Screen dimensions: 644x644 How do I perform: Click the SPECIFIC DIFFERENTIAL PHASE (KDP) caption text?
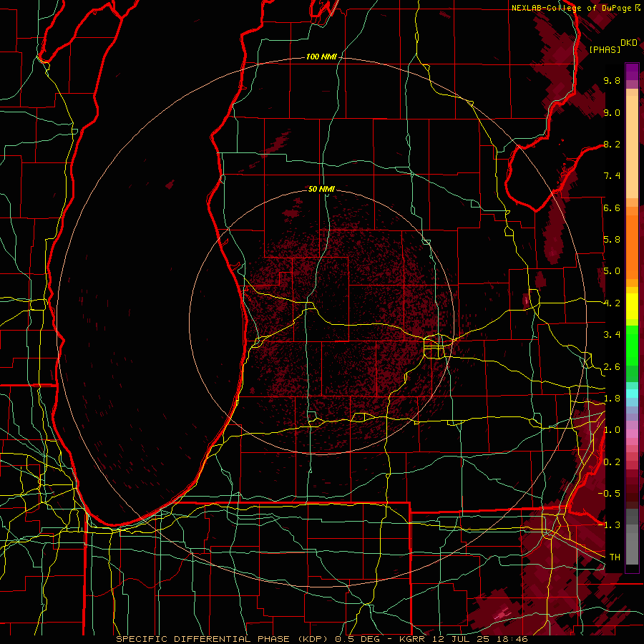click(223, 639)
